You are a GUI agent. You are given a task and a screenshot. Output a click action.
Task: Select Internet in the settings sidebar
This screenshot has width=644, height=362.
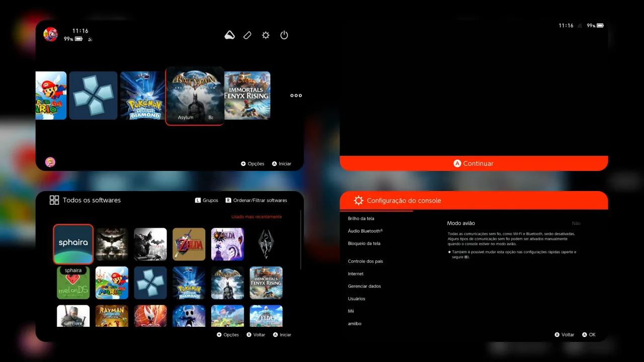(x=356, y=274)
